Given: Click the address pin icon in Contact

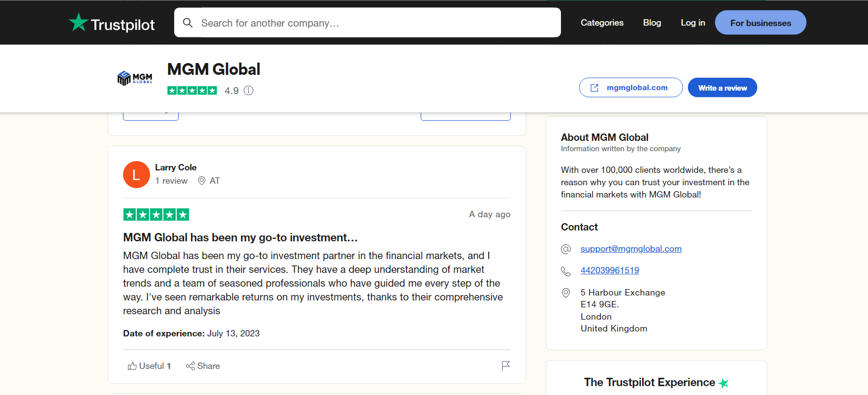Looking at the screenshot, I should point(566,293).
